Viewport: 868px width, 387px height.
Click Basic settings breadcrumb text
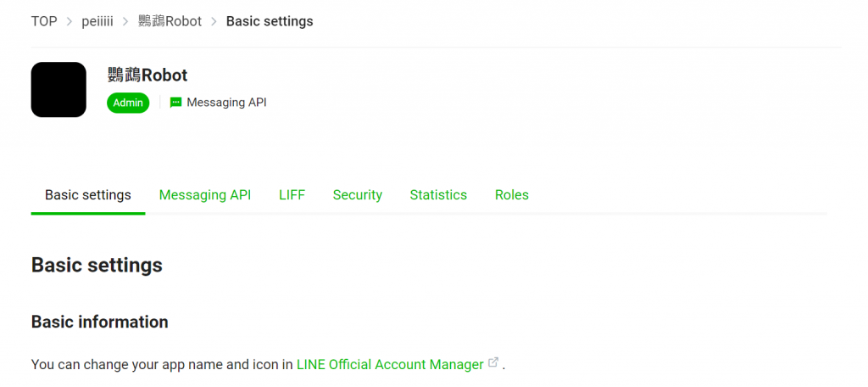pos(270,21)
